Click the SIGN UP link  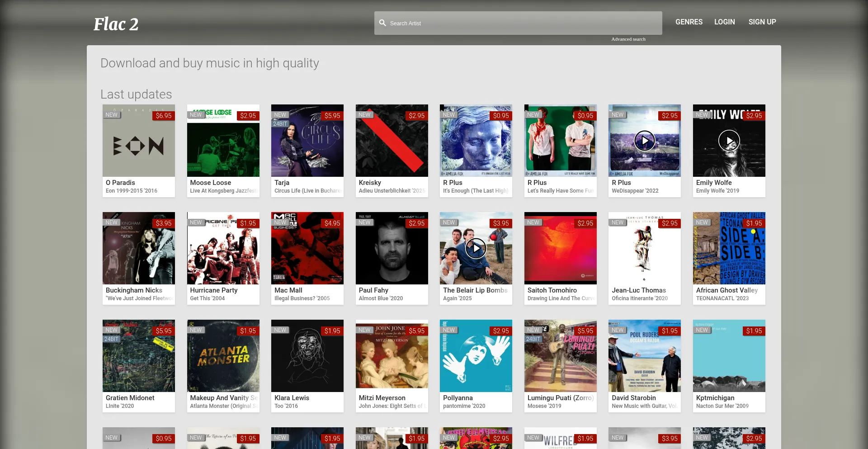(x=762, y=22)
